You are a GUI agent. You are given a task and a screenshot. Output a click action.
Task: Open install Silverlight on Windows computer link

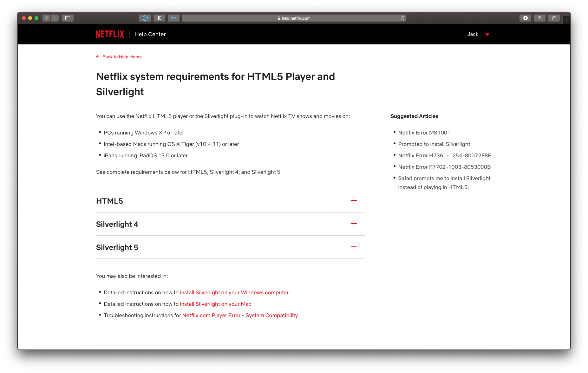point(234,292)
